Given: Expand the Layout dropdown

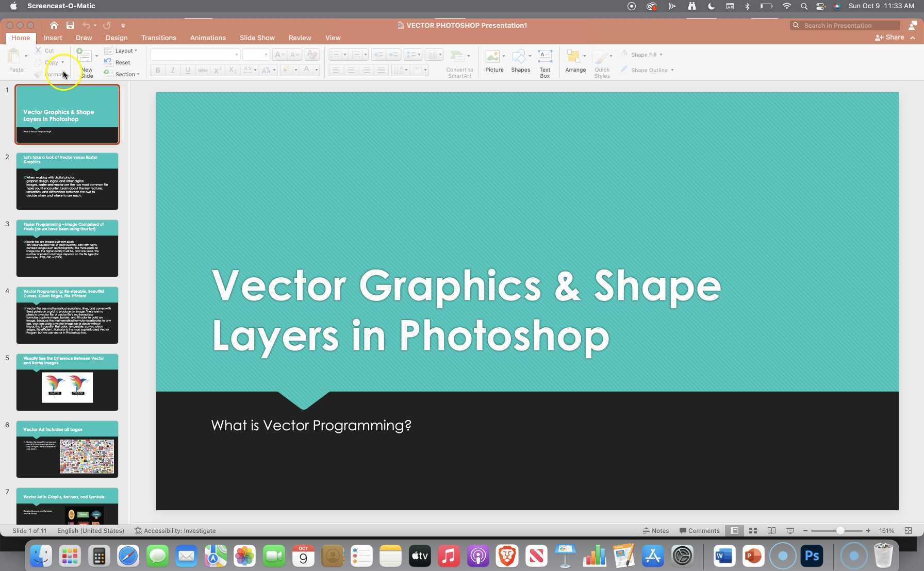Looking at the screenshot, I should pos(123,51).
